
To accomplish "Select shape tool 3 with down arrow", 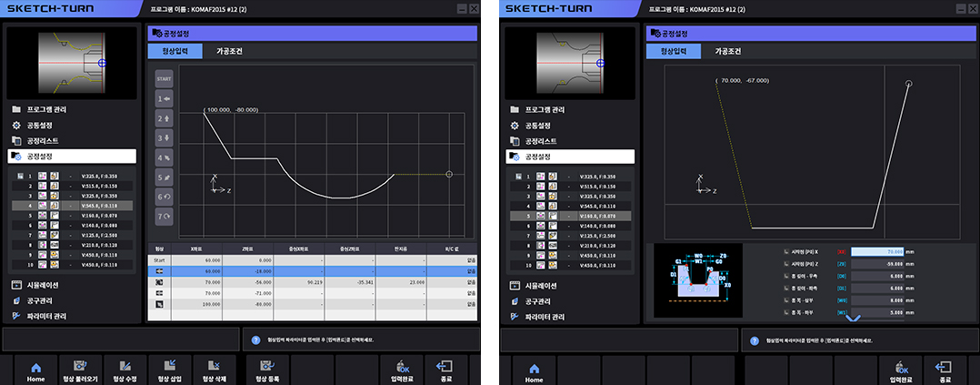I will (x=164, y=137).
